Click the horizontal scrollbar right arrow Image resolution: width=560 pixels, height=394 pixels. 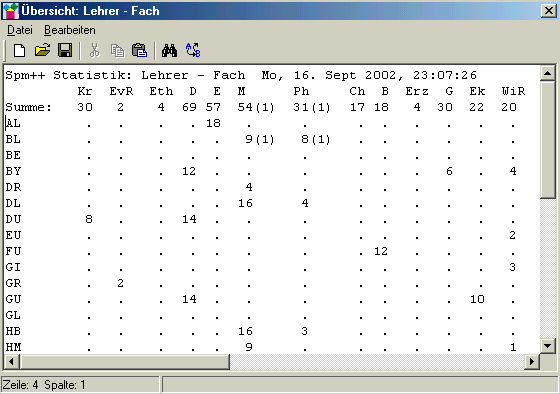[x=532, y=361]
